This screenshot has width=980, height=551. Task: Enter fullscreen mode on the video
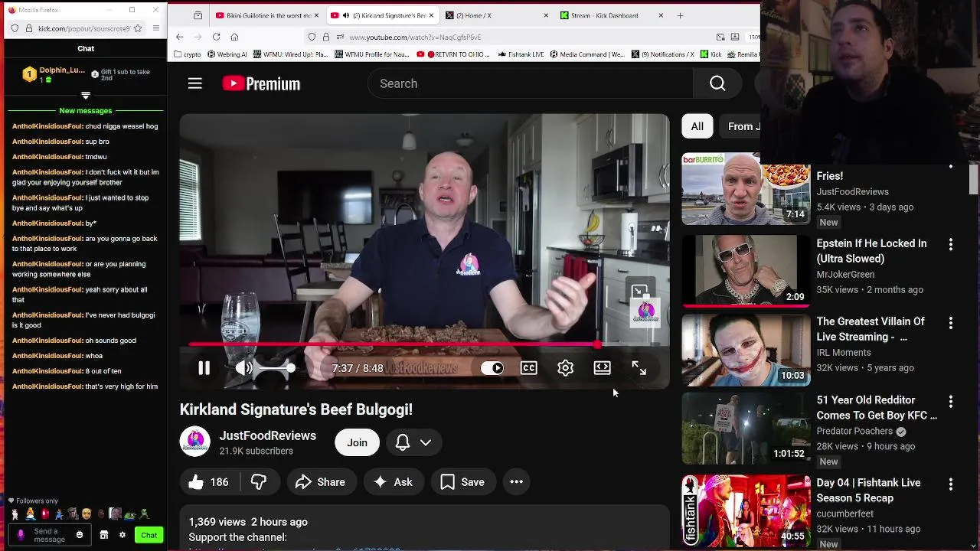click(639, 368)
